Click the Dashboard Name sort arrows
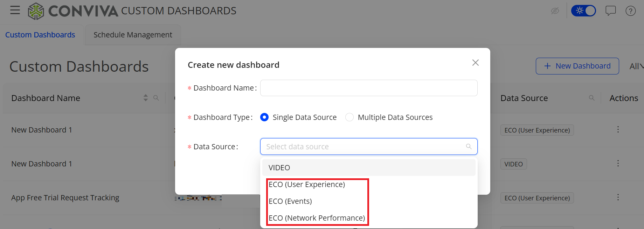The image size is (644, 229). click(146, 98)
